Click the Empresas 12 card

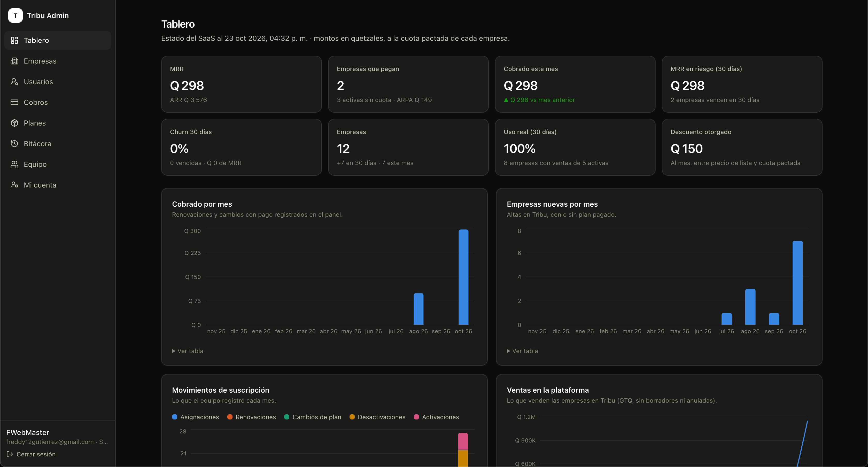408,147
